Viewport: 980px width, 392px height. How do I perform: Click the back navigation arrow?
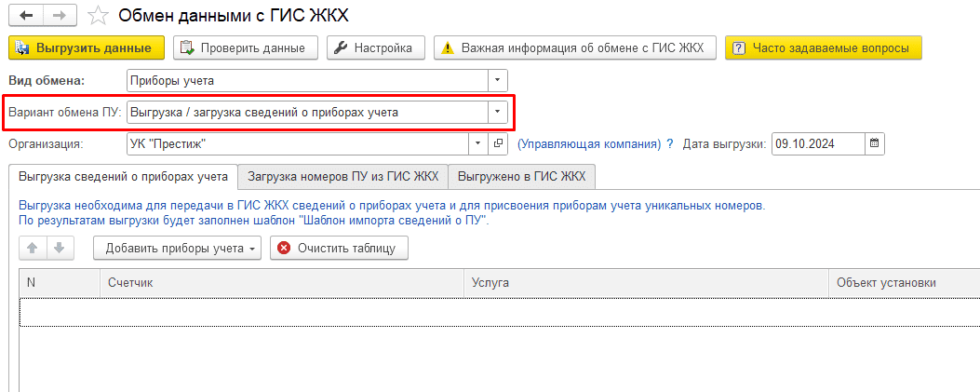[28, 16]
